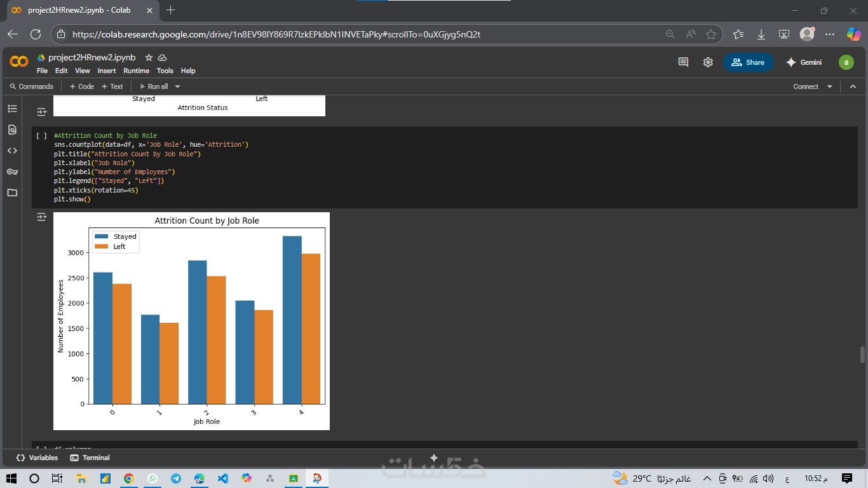This screenshot has width=868, height=488.
Task: Open the File menu
Action: point(42,71)
